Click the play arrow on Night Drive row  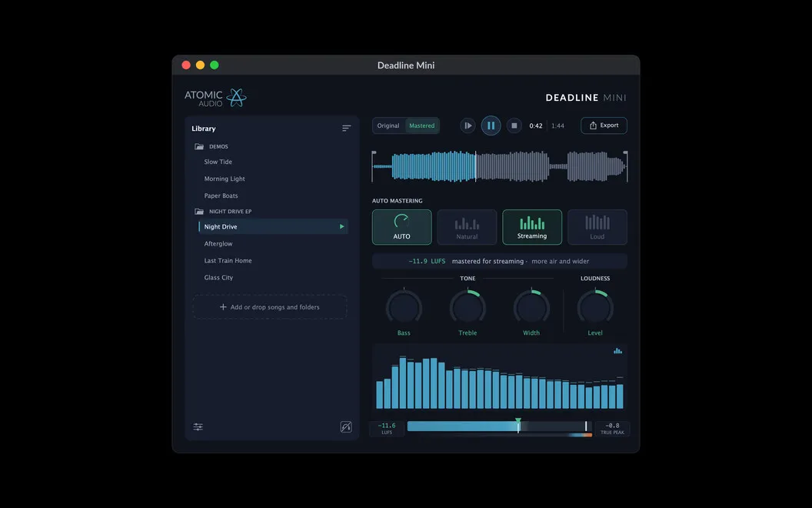tap(341, 226)
